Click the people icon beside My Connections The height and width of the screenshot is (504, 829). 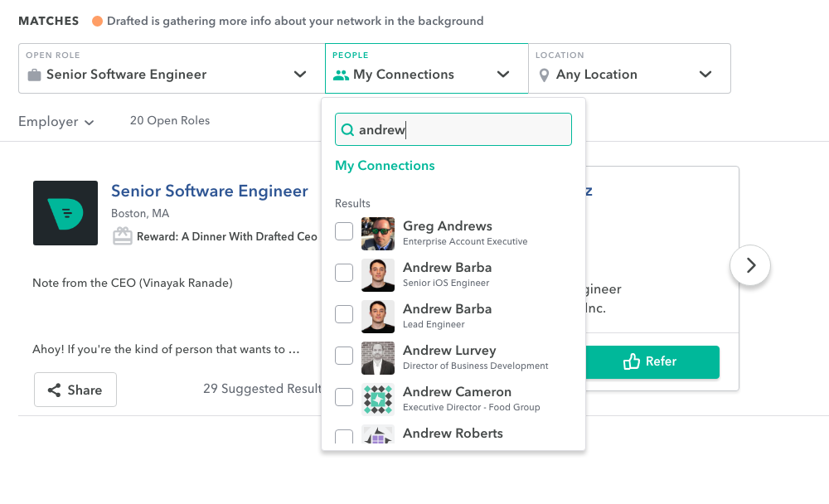tap(341, 75)
